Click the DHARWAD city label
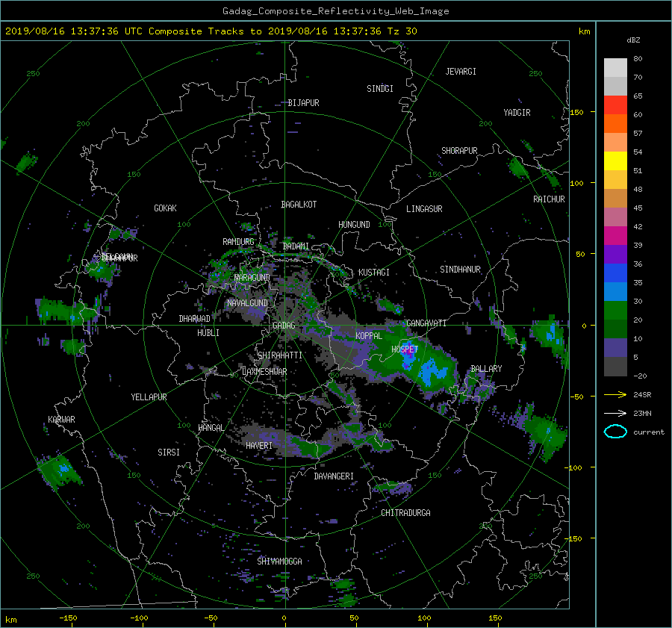The image size is (672, 628). pyautogui.click(x=195, y=319)
